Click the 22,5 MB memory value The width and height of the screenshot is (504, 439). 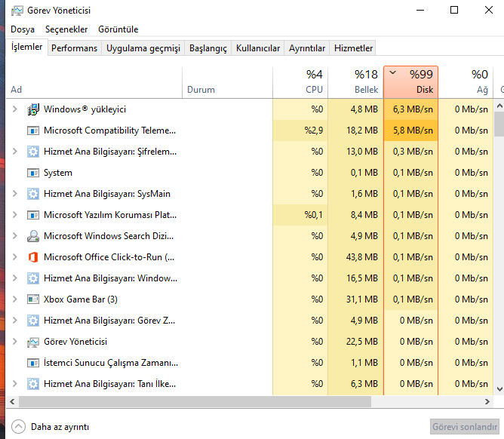coord(362,342)
